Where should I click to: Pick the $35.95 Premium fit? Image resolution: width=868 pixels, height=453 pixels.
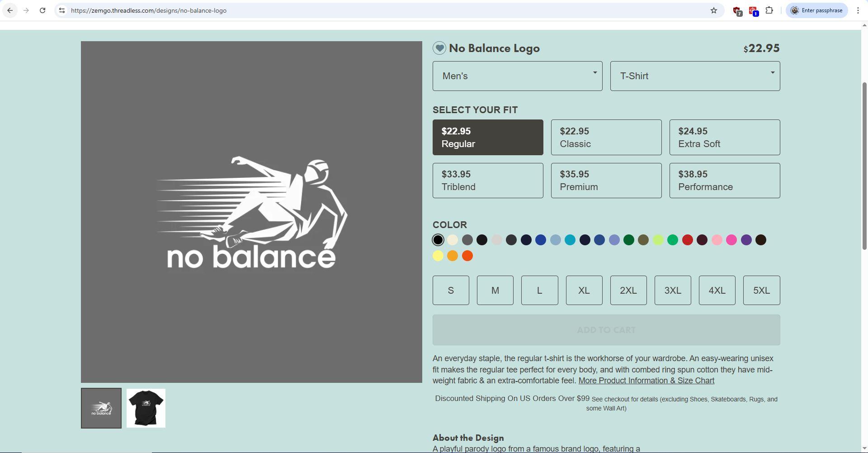pyautogui.click(x=606, y=181)
